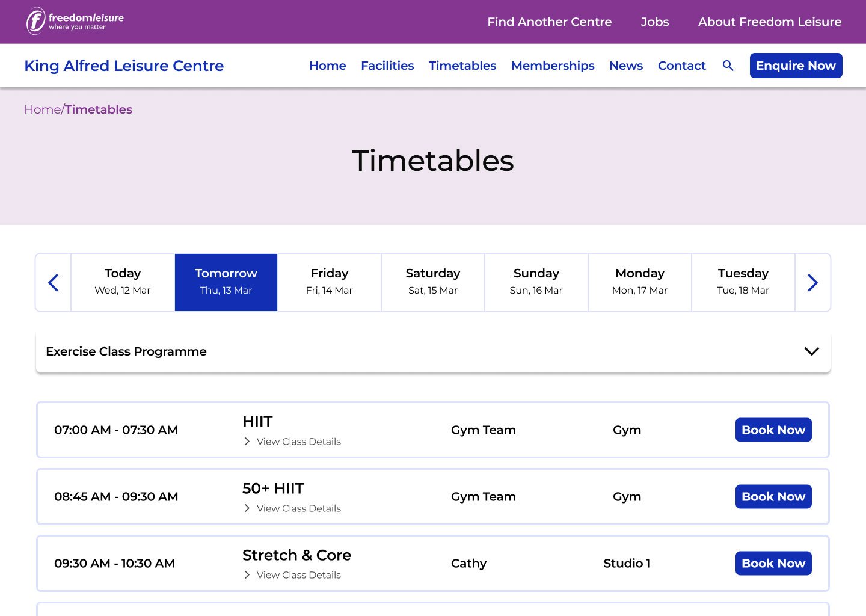
Task: Click King Alfred Leisure Centre title
Action: click(x=124, y=66)
